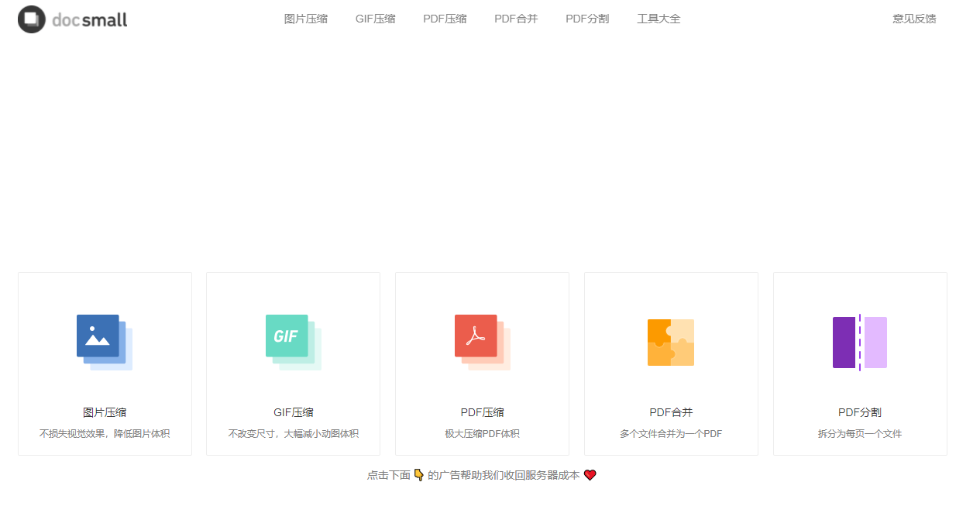Click the 图片压缩 card title
Viewport: 980px width, 520px height.
[x=105, y=412]
